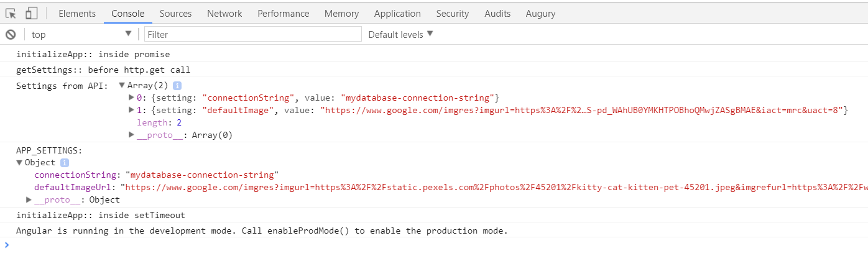The image size is (868, 256).
Task: Click the console Filter input field
Action: tap(252, 35)
